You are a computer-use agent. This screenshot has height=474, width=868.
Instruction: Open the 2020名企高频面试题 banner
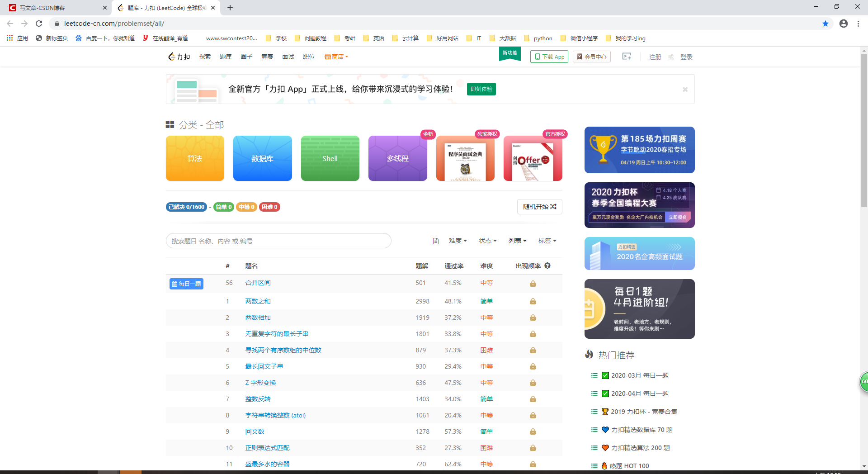coord(640,253)
